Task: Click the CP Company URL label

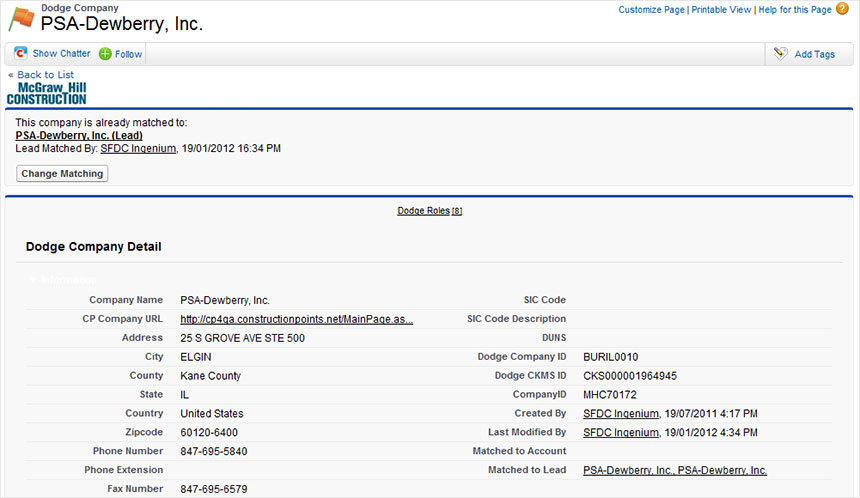Action: [x=122, y=319]
